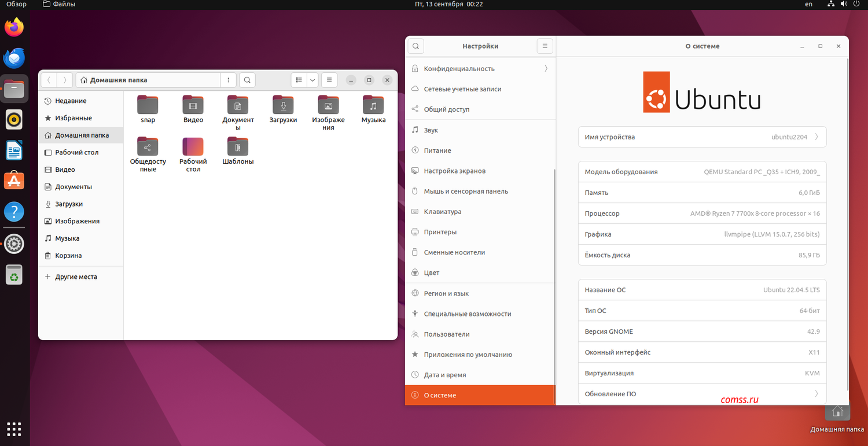Screen dimensions: 868x446
Task: Open Клавиатура settings panel
Action: [480, 212]
